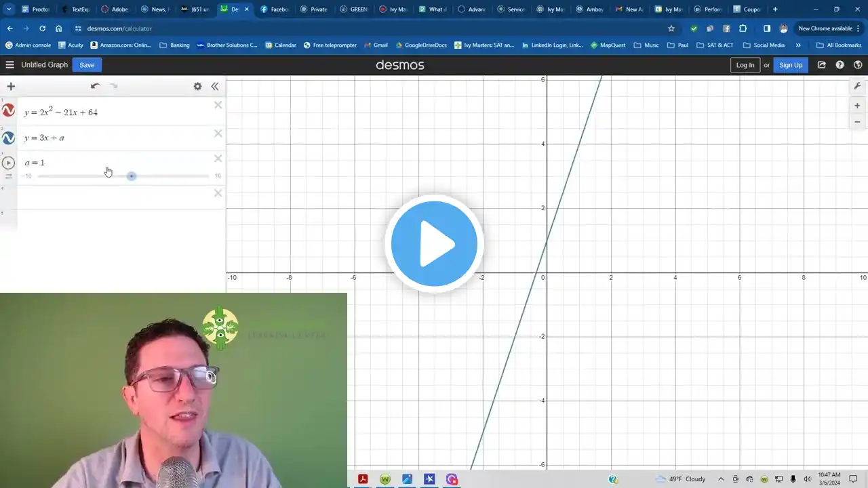The image size is (868, 488).
Task: Collapse the expression list panel
Action: tap(215, 86)
